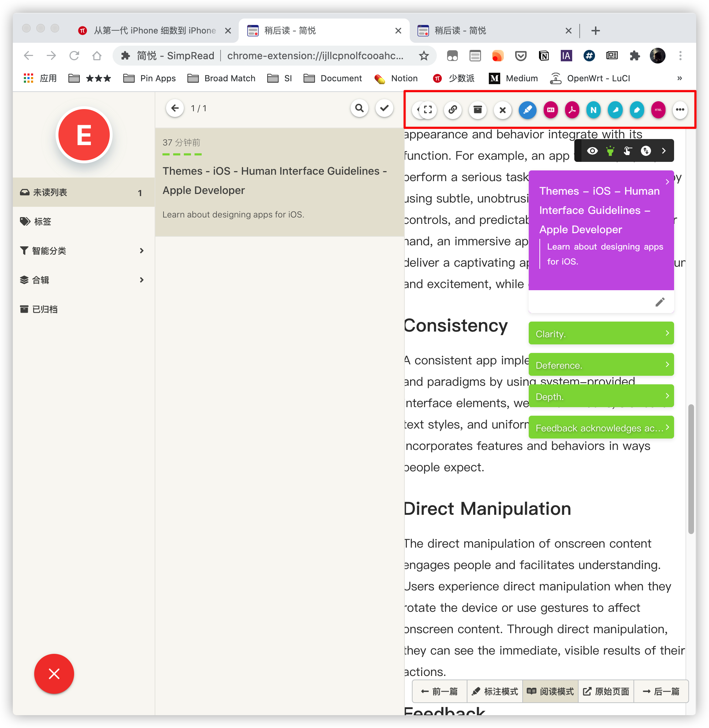Click the article vertical scrollbar thumb
Screen dimensions: 709x728
tap(691, 469)
